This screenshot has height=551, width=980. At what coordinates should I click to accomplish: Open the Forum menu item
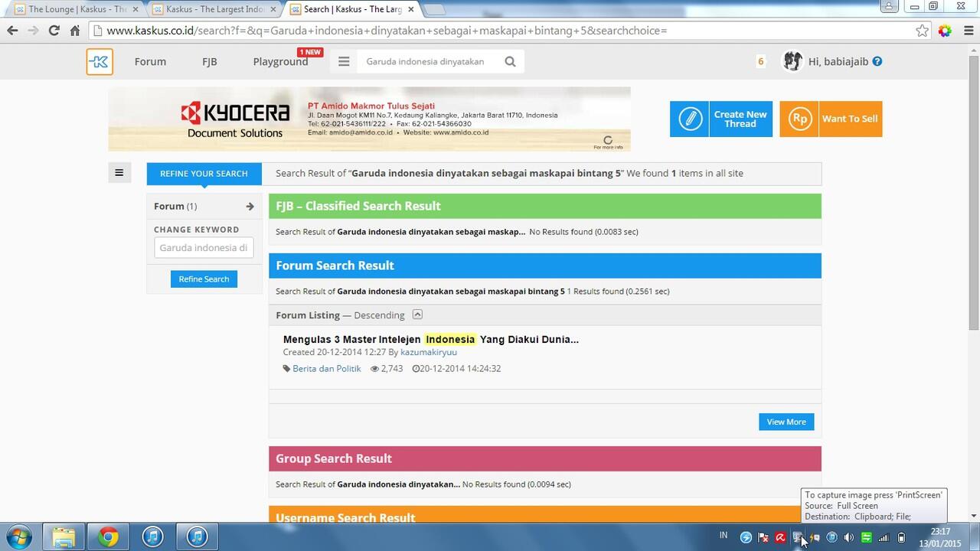[150, 62]
